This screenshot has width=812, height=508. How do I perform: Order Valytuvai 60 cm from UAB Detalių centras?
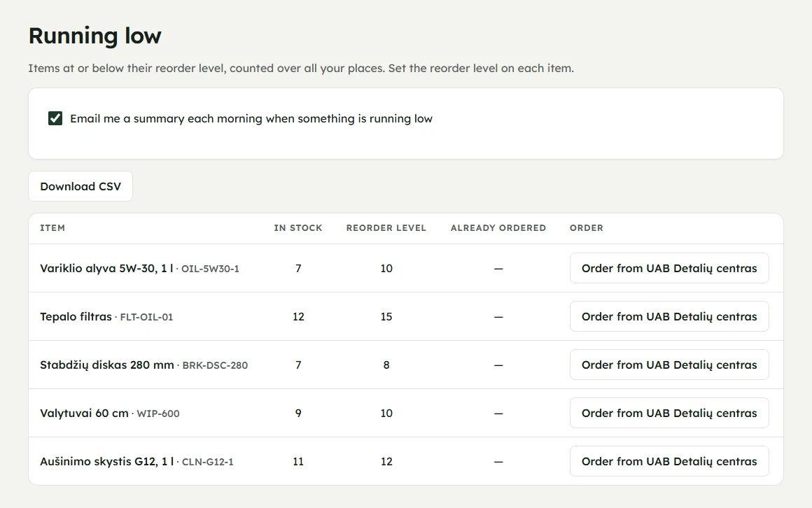click(x=669, y=413)
